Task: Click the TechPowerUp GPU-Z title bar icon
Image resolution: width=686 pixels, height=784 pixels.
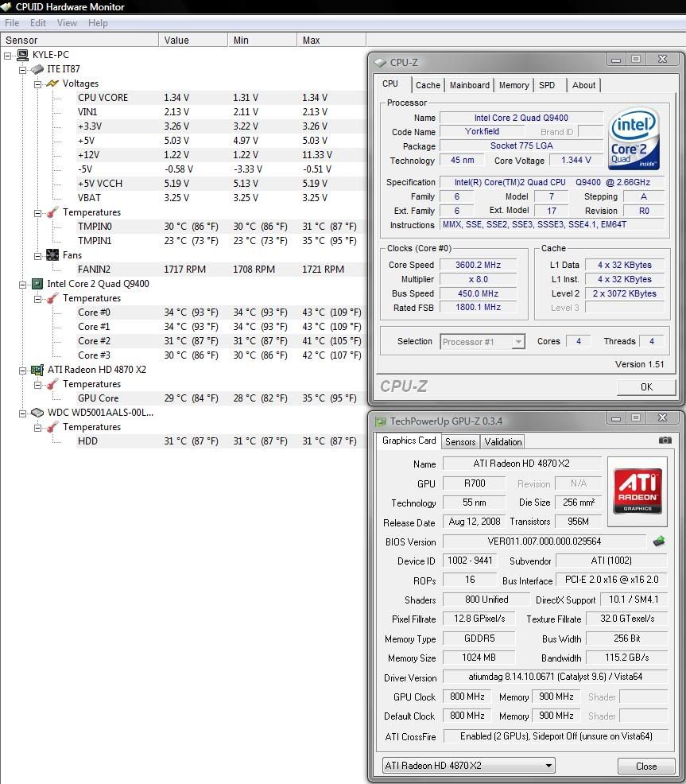Action: [x=381, y=421]
